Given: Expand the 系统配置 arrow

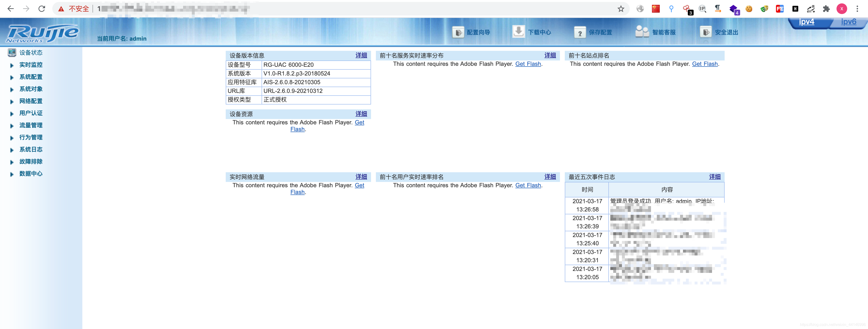Looking at the screenshot, I should (x=12, y=77).
